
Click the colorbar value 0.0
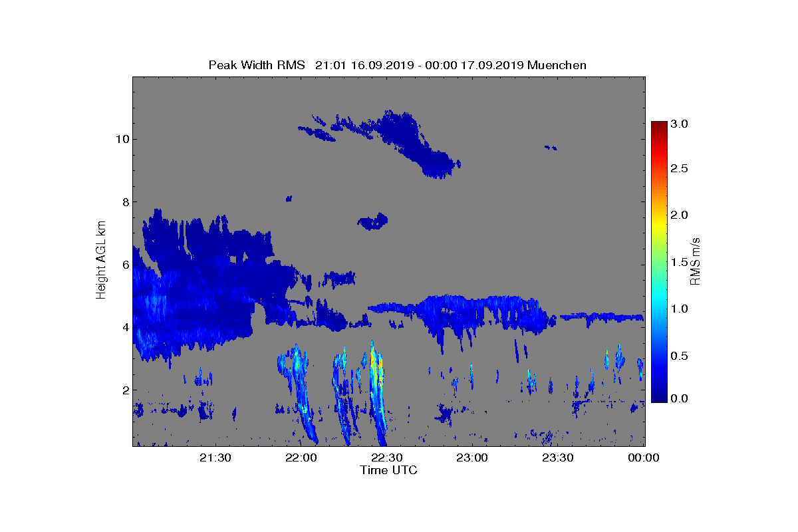click(x=679, y=398)
